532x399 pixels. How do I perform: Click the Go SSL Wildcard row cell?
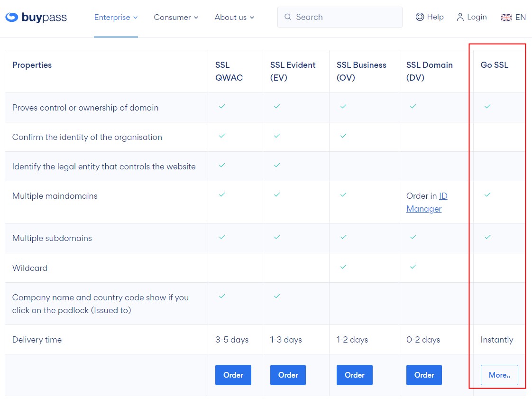(x=499, y=268)
